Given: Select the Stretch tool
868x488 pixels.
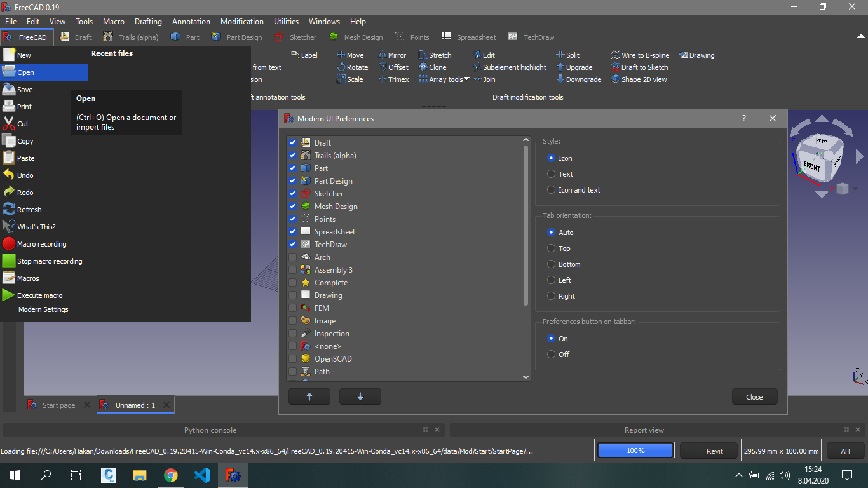Looking at the screenshot, I should point(435,55).
